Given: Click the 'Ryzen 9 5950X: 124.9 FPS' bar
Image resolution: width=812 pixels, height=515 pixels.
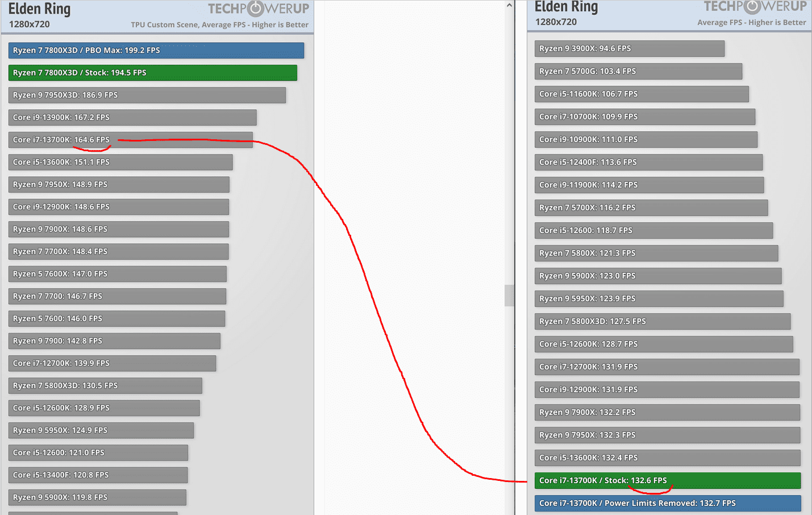Looking at the screenshot, I should [x=101, y=430].
